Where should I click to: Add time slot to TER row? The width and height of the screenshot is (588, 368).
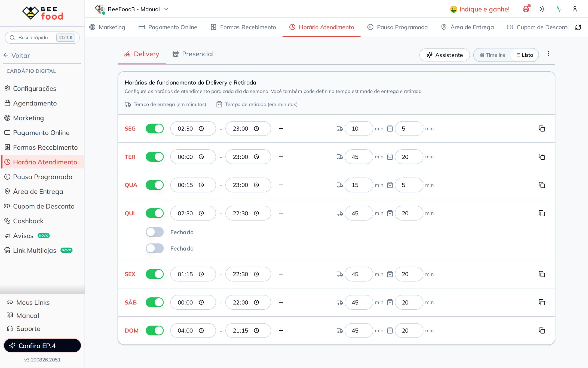[x=281, y=157]
